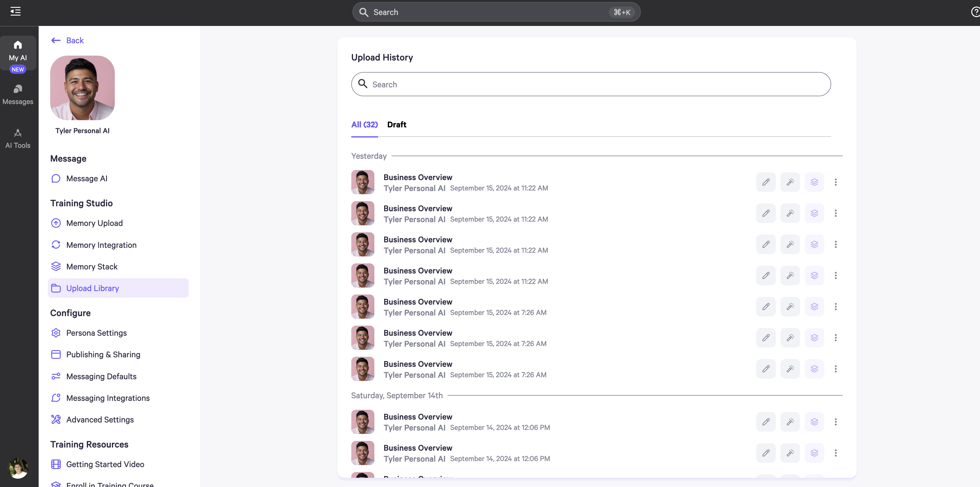Toggle Advanced Settings in the Configure list

[100, 419]
